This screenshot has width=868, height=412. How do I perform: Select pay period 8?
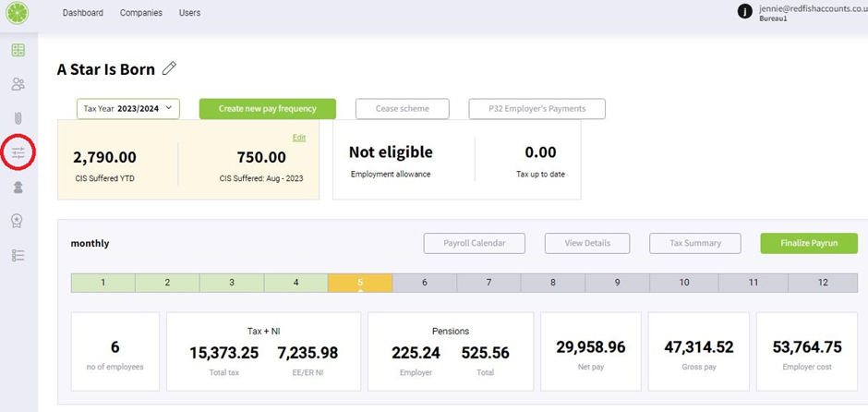click(x=553, y=283)
